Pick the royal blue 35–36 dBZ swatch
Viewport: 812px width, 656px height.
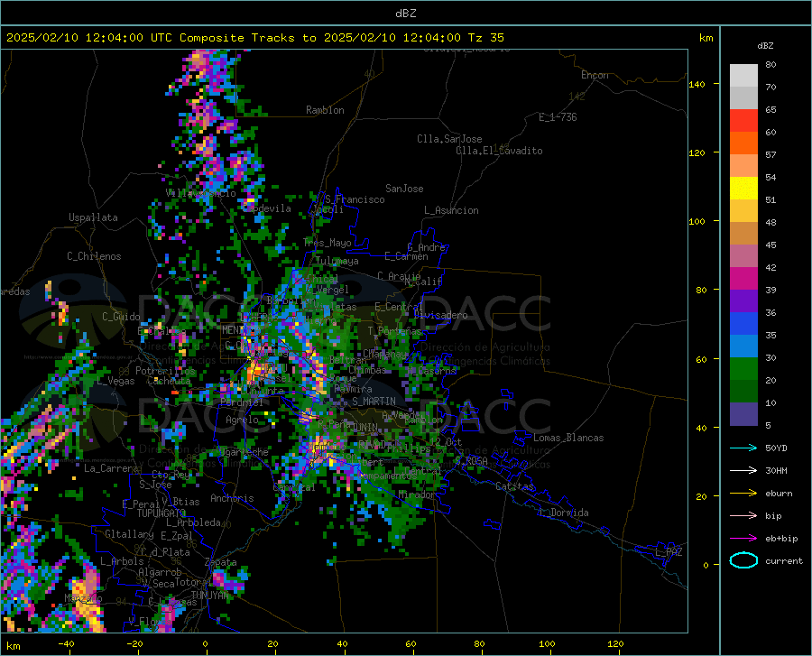[743, 324]
